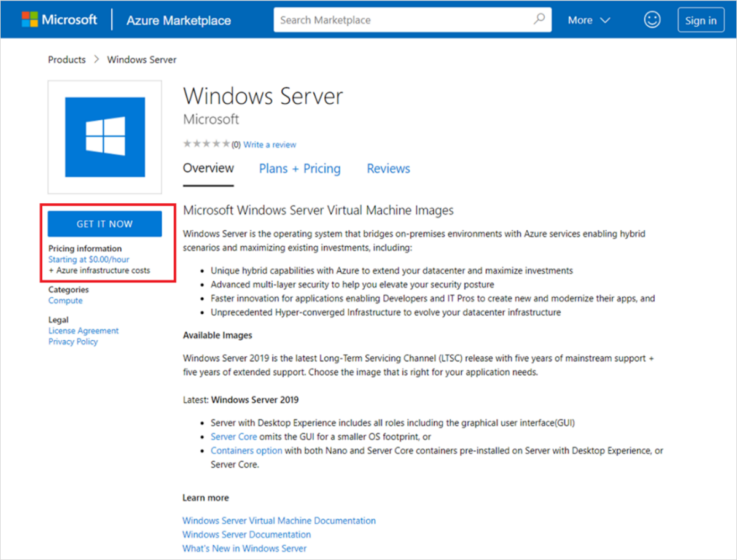Click the Write a review link
Viewport: 737px width, 560px height.
pos(269,144)
